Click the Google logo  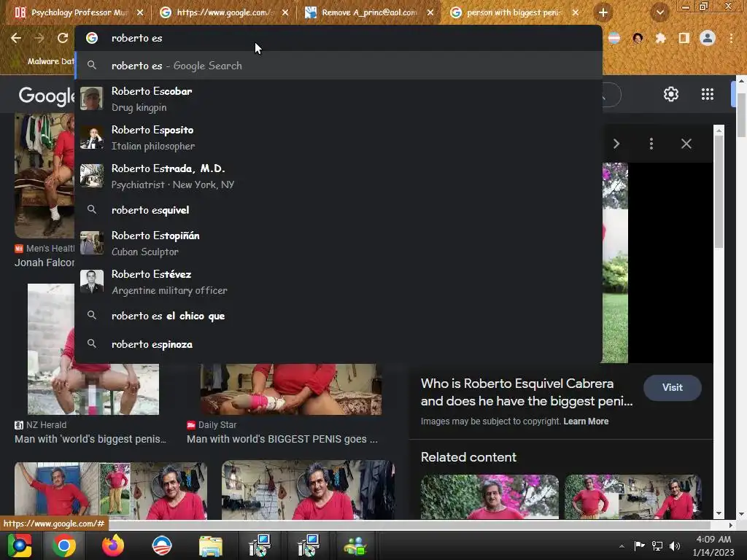[x=47, y=96]
